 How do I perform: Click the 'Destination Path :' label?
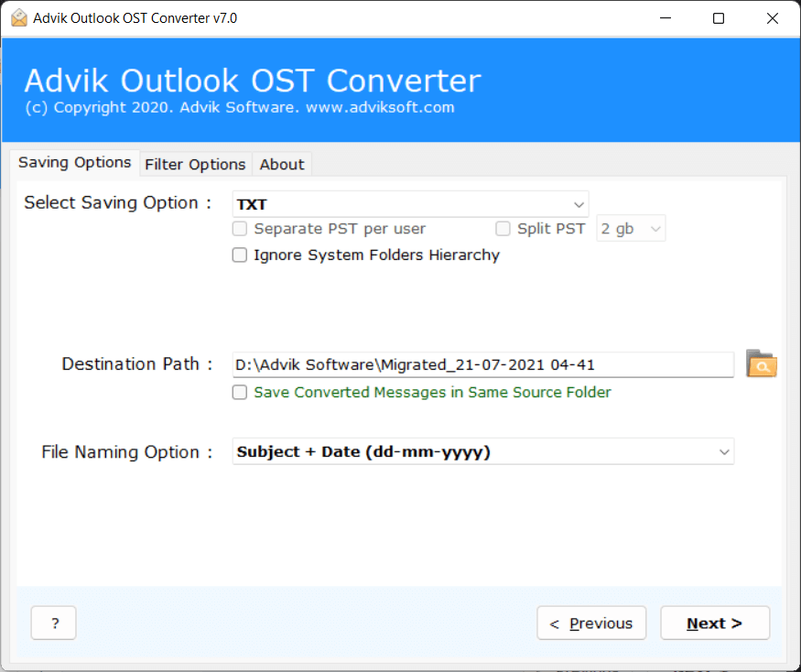click(137, 363)
